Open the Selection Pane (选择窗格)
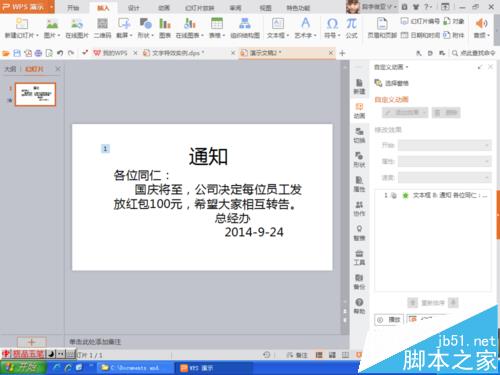 coord(392,83)
